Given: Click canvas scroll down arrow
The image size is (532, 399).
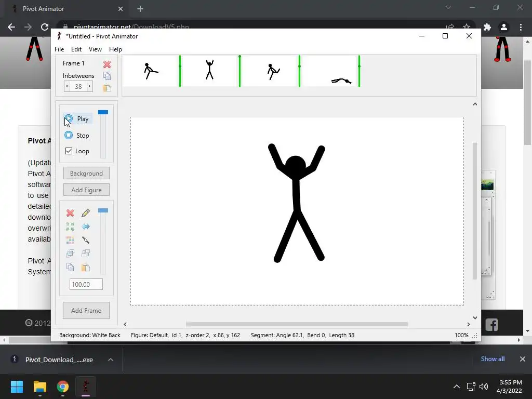Looking at the screenshot, I should (475, 318).
